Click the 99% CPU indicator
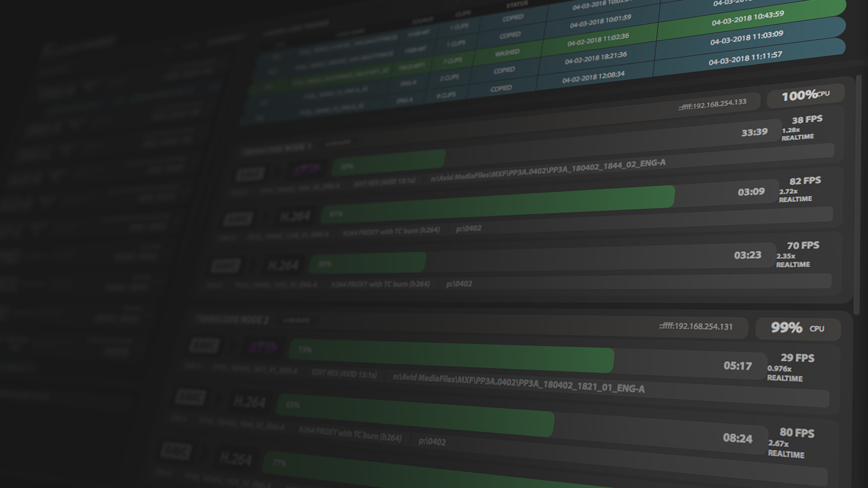Screen dimensions: 868x488 (x=798, y=328)
